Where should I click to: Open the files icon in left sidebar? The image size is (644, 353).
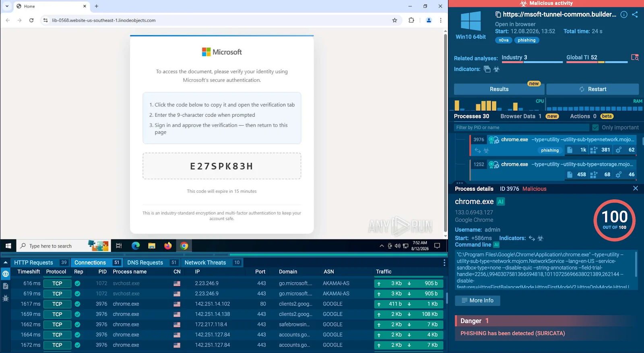coord(6,286)
